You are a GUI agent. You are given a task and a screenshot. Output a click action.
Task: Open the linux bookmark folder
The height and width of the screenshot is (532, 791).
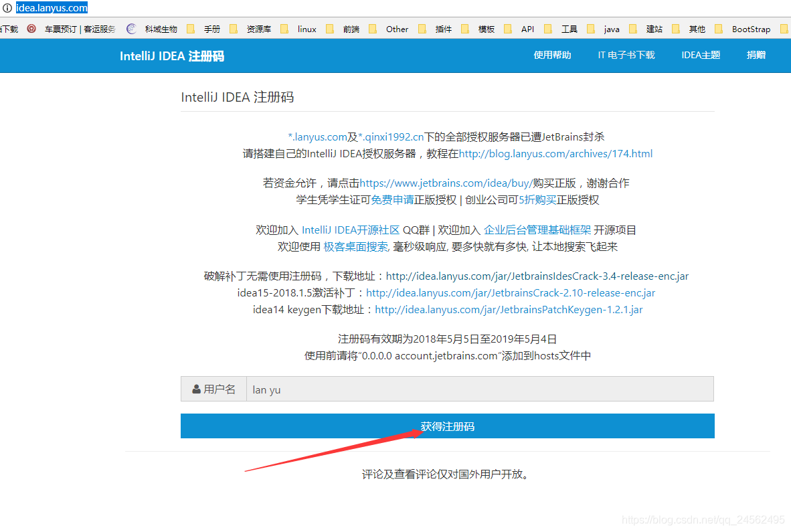coord(298,29)
